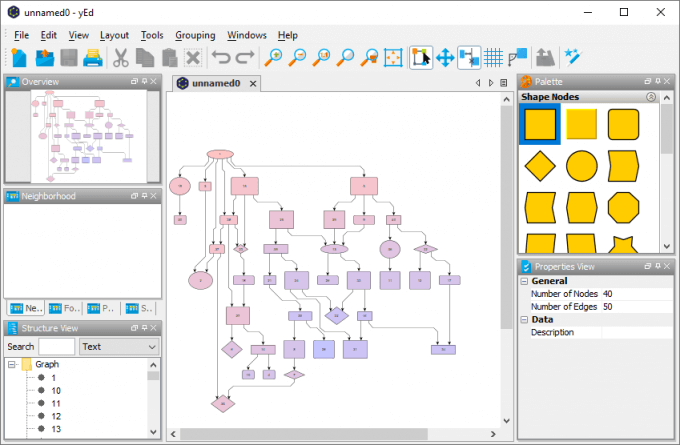The height and width of the screenshot is (445, 680).
Task: Toggle snap lines button in toolbar
Action: (469, 57)
